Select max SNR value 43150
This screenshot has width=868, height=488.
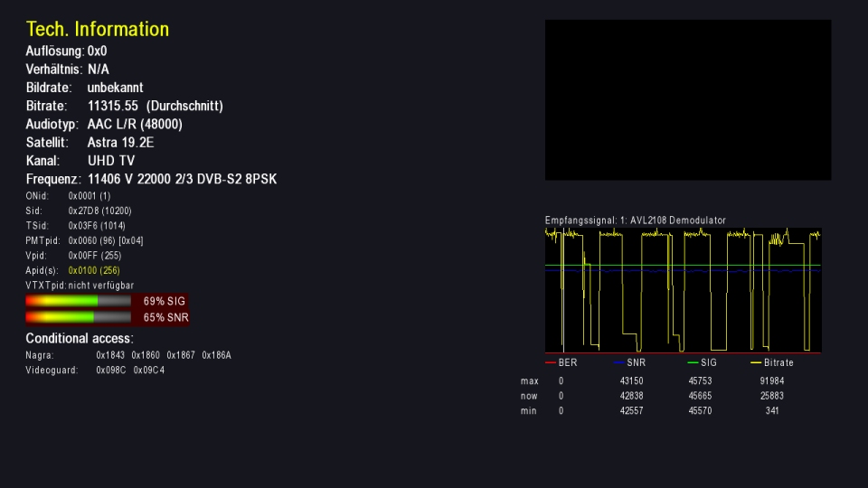pos(631,381)
